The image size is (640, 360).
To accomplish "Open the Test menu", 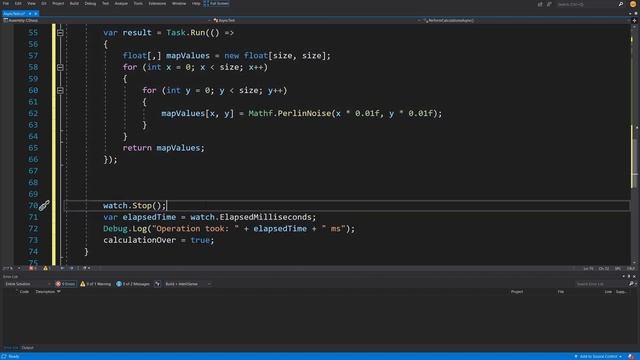I will 105,4.
